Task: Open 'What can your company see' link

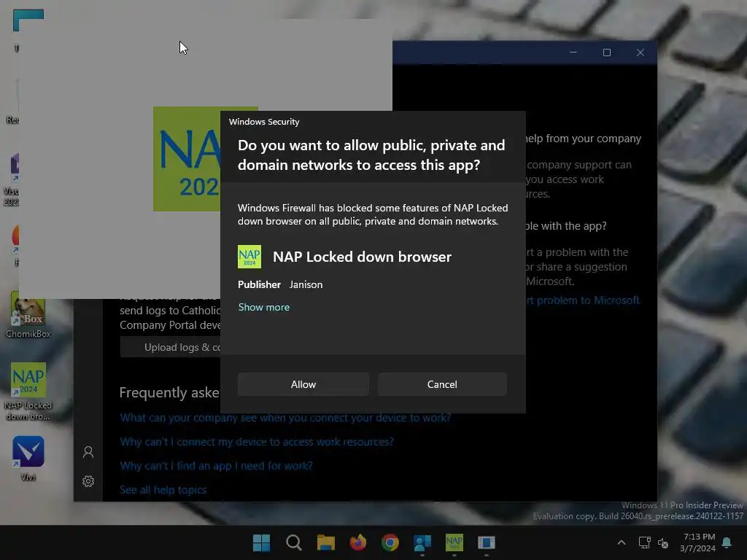Action: pyautogui.click(x=285, y=418)
